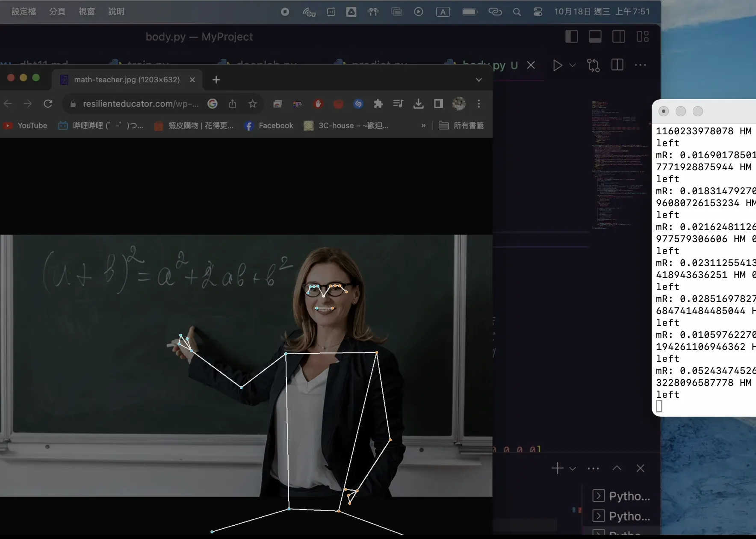The width and height of the screenshot is (756, 539).
Task: Open the share icon in Chrome address bar
Action: coord(232,104)
